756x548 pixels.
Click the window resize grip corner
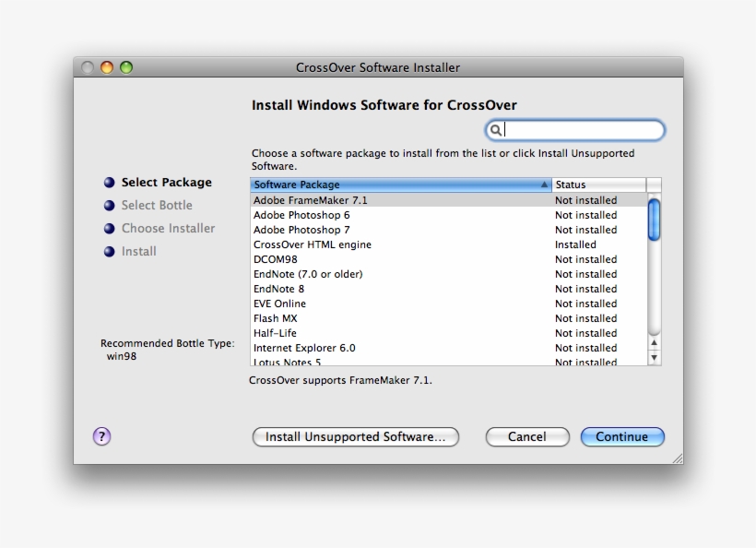coord(678,459)
